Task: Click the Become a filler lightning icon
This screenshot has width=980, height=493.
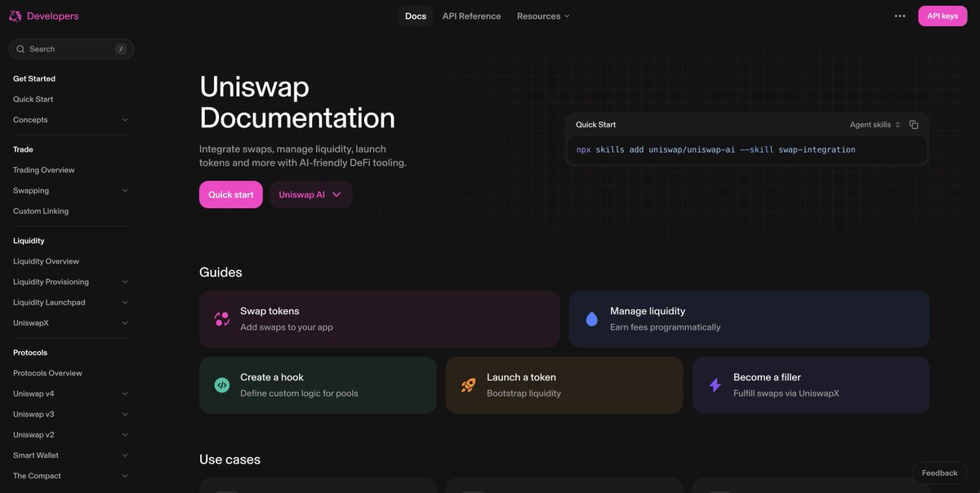Action: coord(715,385)
